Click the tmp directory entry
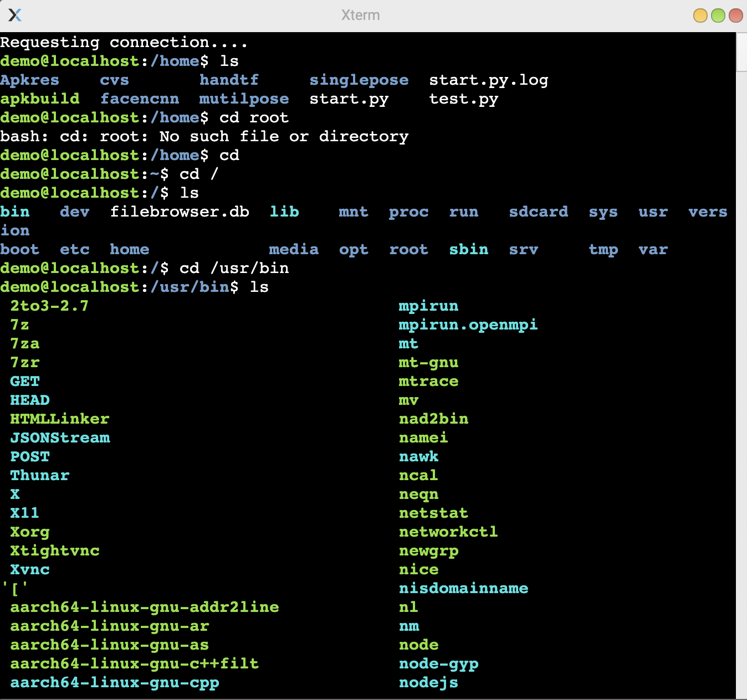Image resolution: width=747 pixels, height=700 pixels. (x=603, y=249)
